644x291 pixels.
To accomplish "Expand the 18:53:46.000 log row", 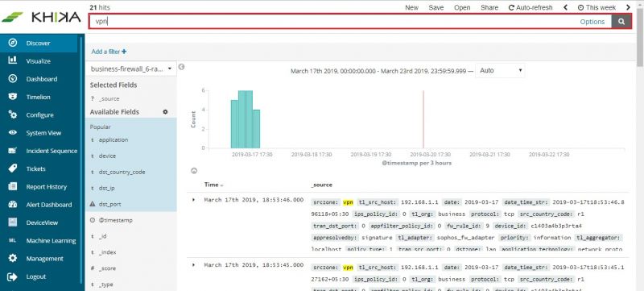I will tap(193, 200).
